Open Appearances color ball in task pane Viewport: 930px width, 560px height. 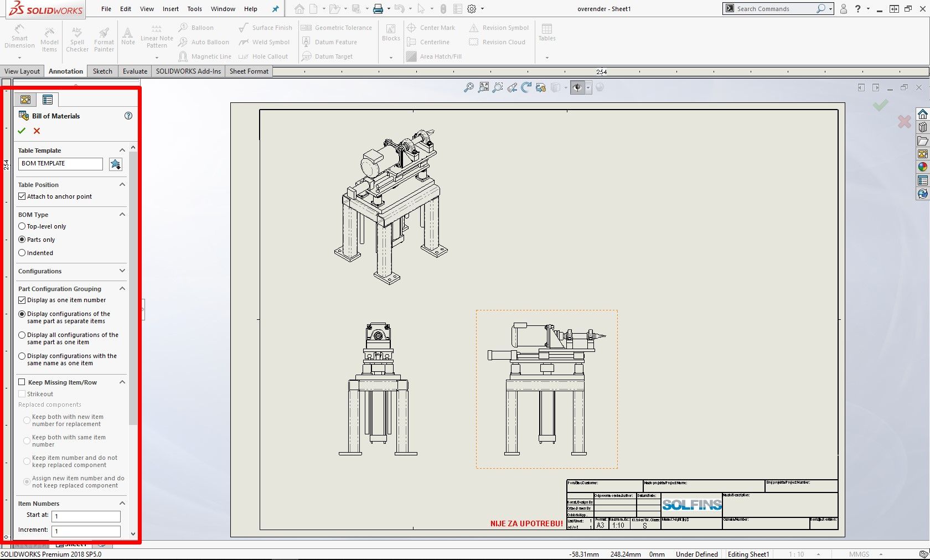[922, 167]
